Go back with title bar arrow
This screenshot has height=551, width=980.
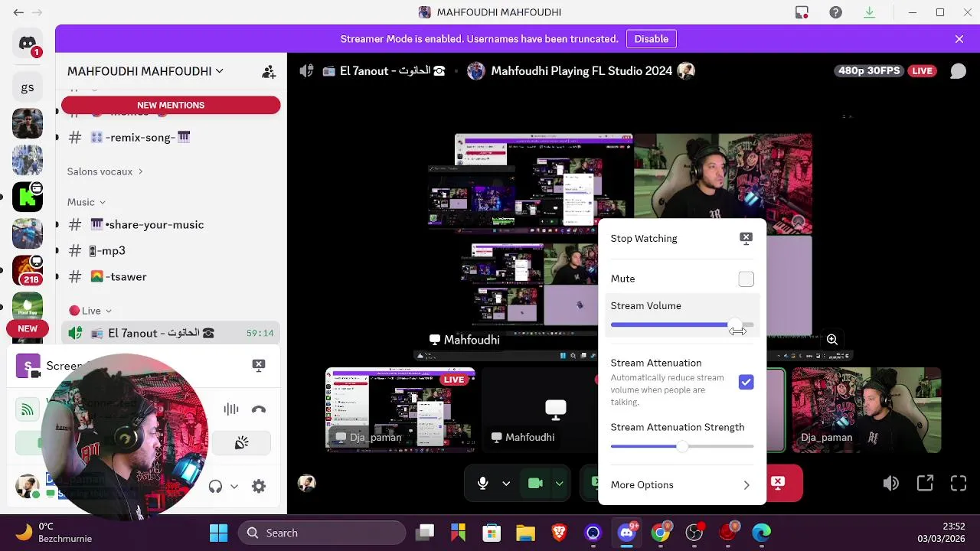[18, 12]
